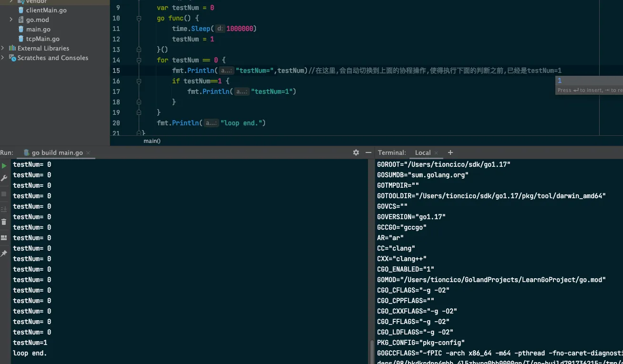Pin the Run tab with the pin icon
The width and height of the screenshot is (623, 364).
click(x=4, y=253)
